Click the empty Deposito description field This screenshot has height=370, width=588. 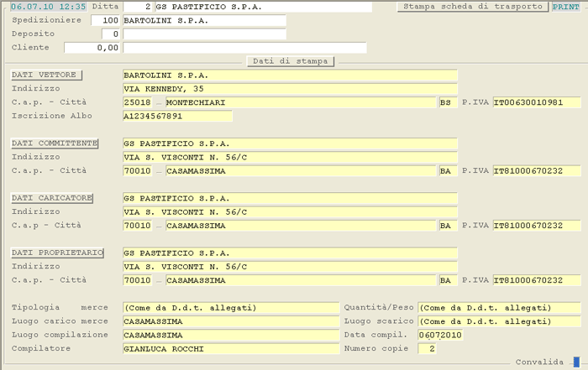click(x=204, y=34)
